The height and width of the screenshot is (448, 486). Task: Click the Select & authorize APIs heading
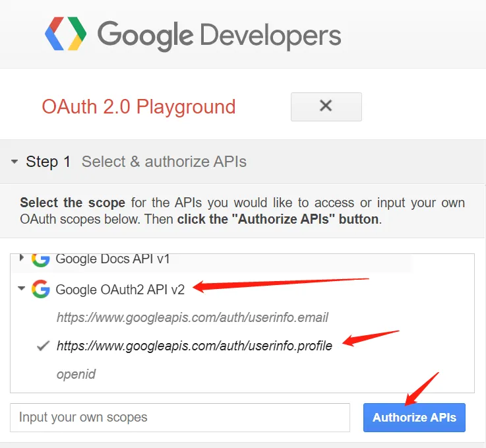pyautogui.click(x=164, y=162)
